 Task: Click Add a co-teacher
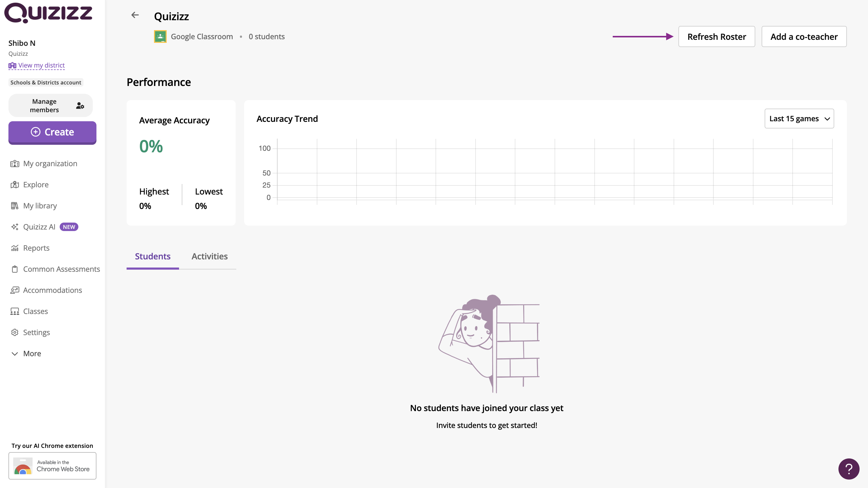click(x=804, y=36)
